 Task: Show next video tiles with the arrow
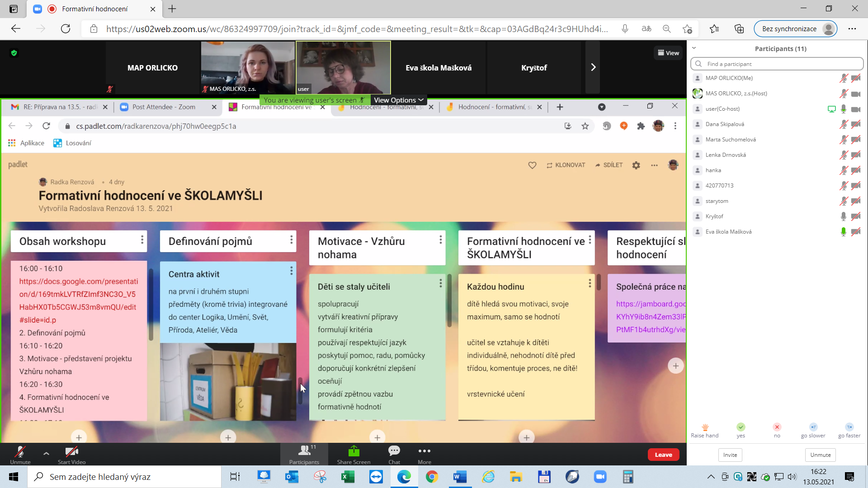pos(593,67)
